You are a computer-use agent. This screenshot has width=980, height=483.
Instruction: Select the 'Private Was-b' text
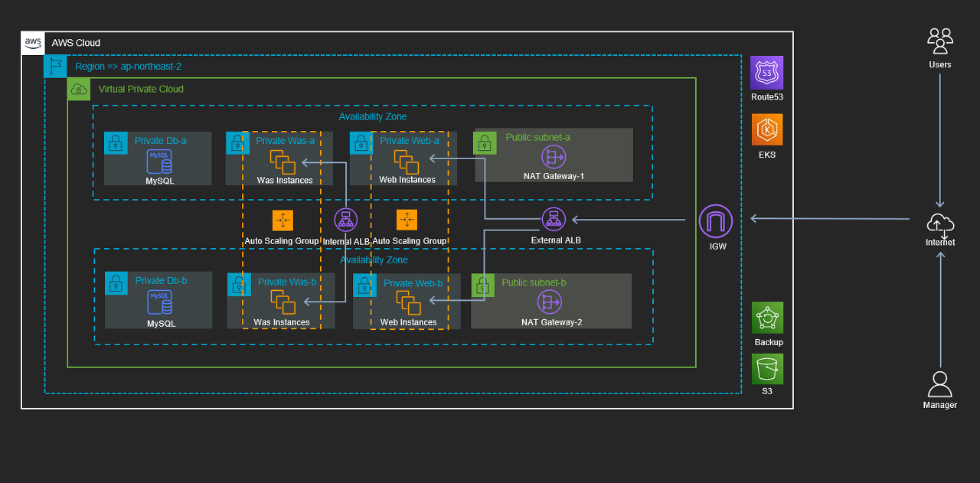(x=287, y=282)
